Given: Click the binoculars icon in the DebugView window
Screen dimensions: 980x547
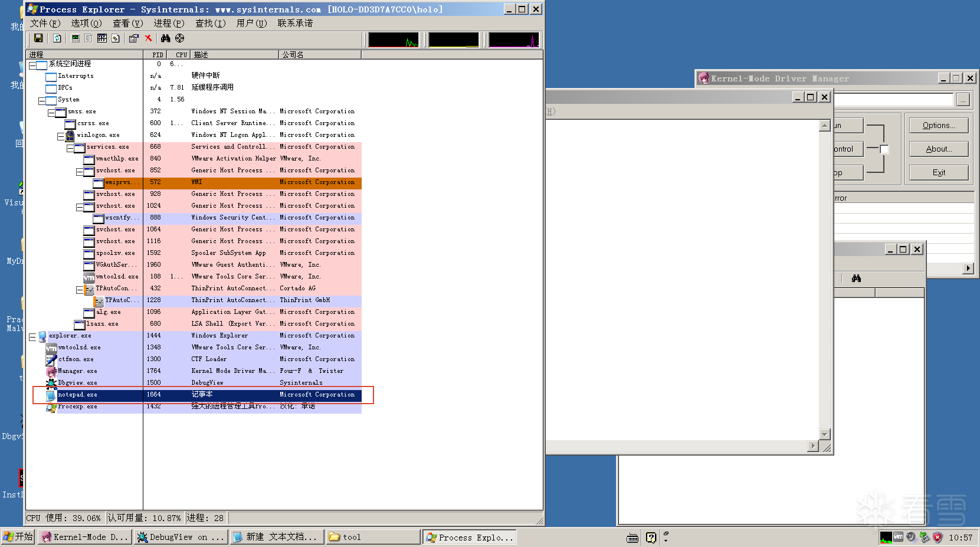Looking at the screenshot, I should point(856,279).
